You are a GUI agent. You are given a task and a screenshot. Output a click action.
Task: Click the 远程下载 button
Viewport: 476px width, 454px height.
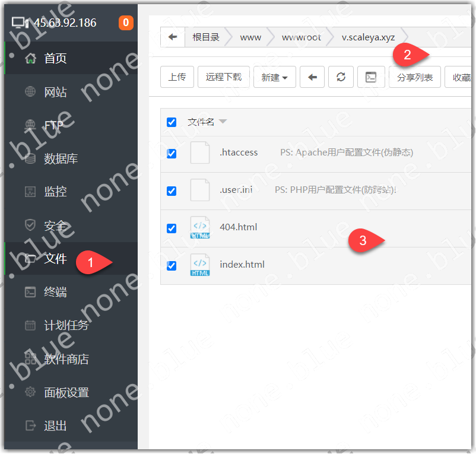[224, 77]
